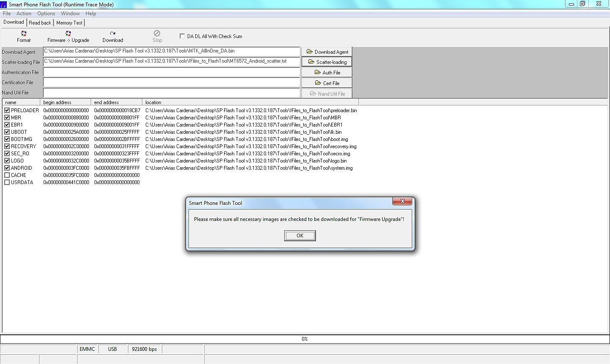Check the USRDATA partition
Image resolution: width=610 pixels, height=364 pixels.
pos(7,182)
